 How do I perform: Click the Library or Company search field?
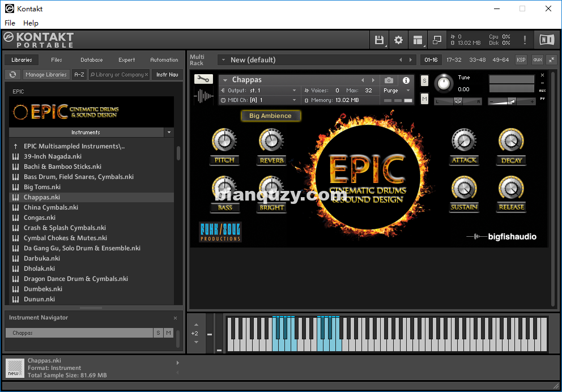click(x=119, y=75)
